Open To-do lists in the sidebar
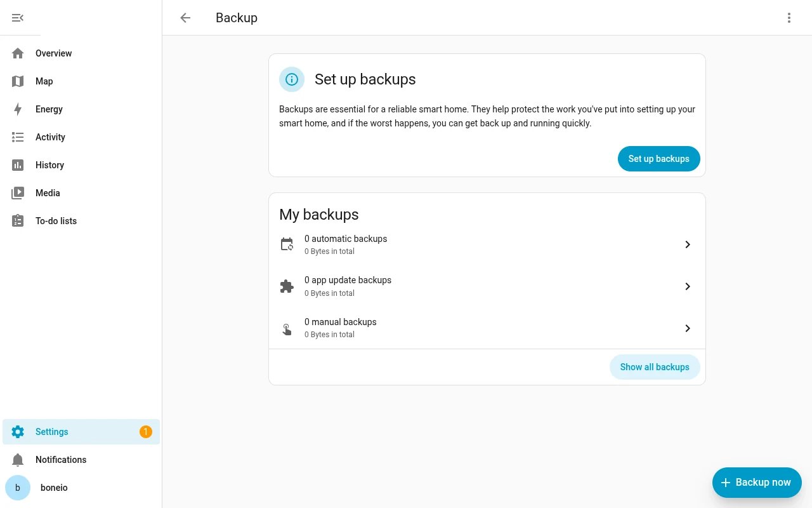812x508 pixels. point(81,221)
